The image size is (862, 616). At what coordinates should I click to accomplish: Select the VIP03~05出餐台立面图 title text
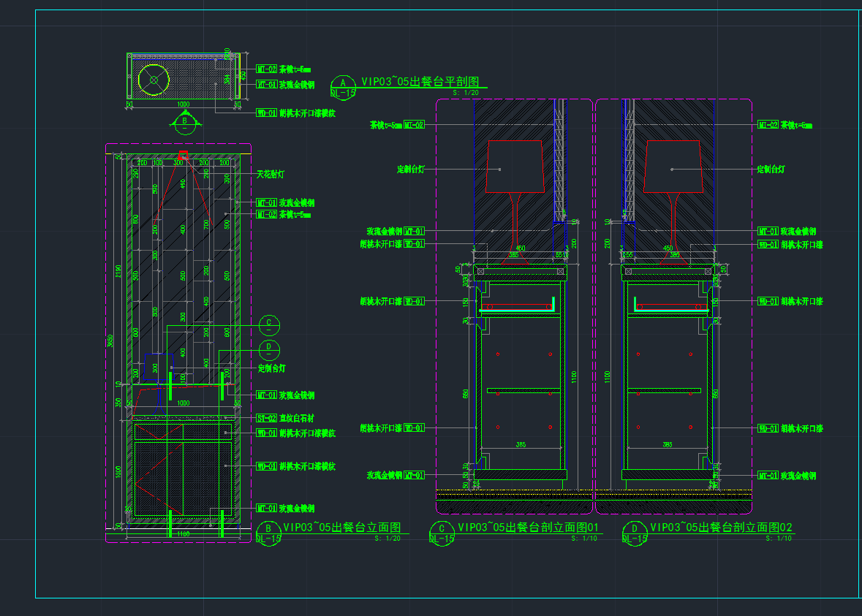click(x=341, y=528)
